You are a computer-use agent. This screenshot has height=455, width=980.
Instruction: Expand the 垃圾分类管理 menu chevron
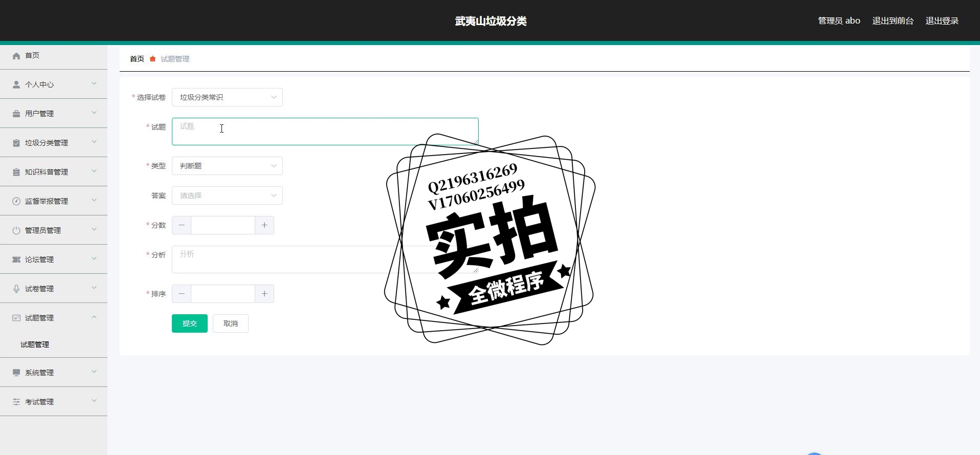pyautogui.click(x=94, y=142)
